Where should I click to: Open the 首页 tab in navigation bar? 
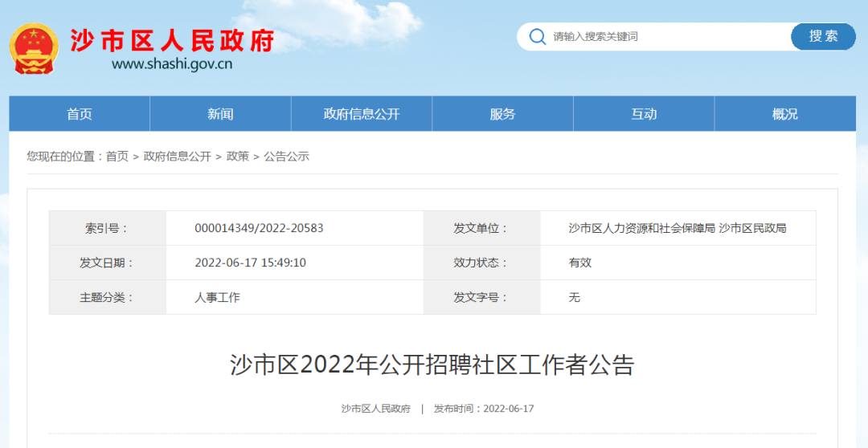pyautogui.click(x=80, y=114)
